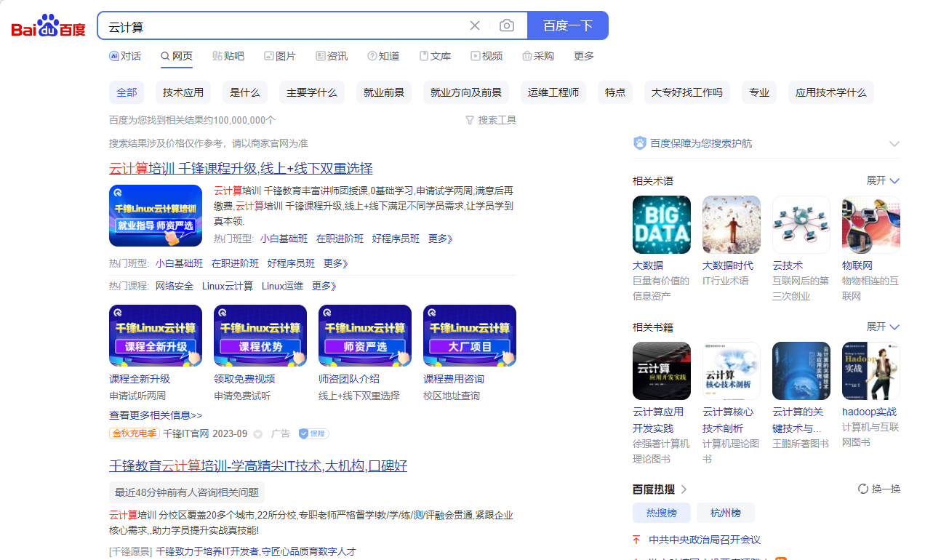Expand the 相关术语 section with 展开
941x560 pixels.
tap(883, 180)
